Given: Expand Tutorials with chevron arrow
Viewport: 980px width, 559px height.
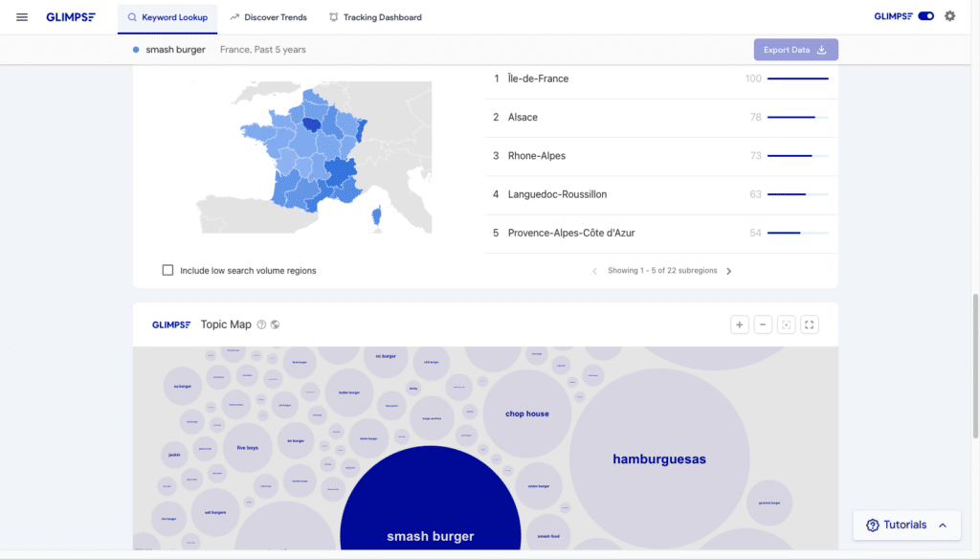Looking at the screenshot, I should pos(943,525).
